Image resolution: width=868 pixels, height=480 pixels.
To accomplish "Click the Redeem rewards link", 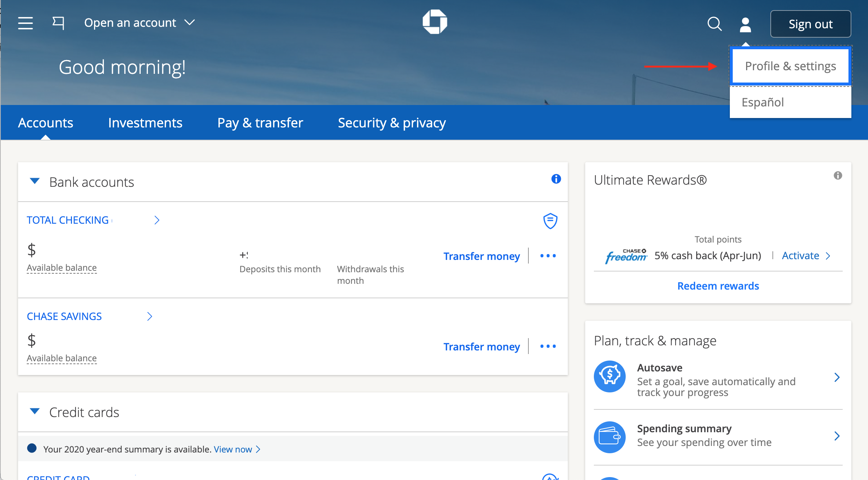I will click(718, 286).
